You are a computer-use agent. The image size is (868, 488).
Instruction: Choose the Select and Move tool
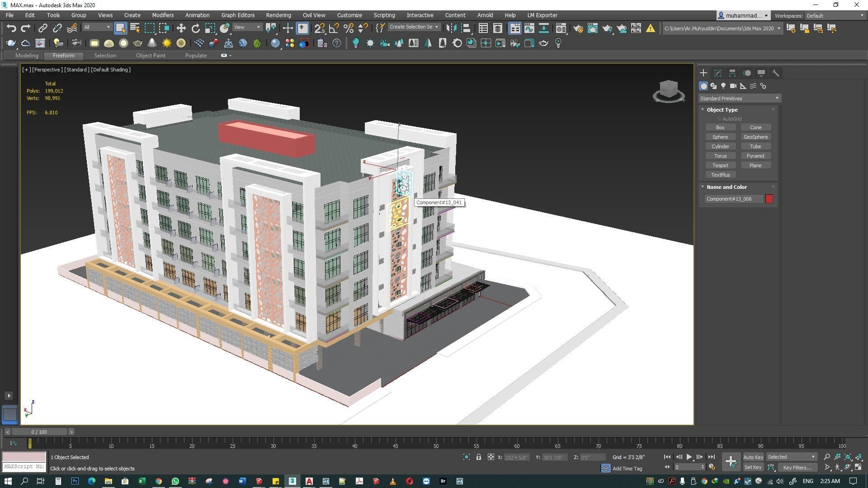pyautogui.click(x=181, y=28)
